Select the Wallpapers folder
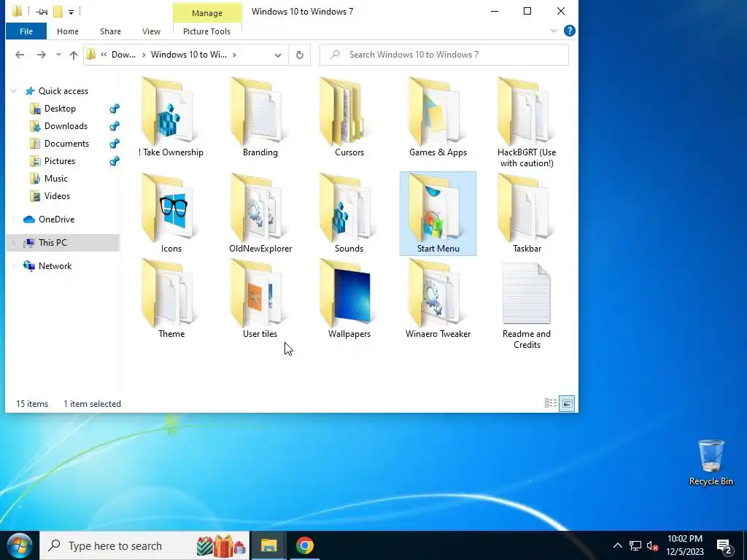This screenshot has height=560, width=747. coord(349,299)
